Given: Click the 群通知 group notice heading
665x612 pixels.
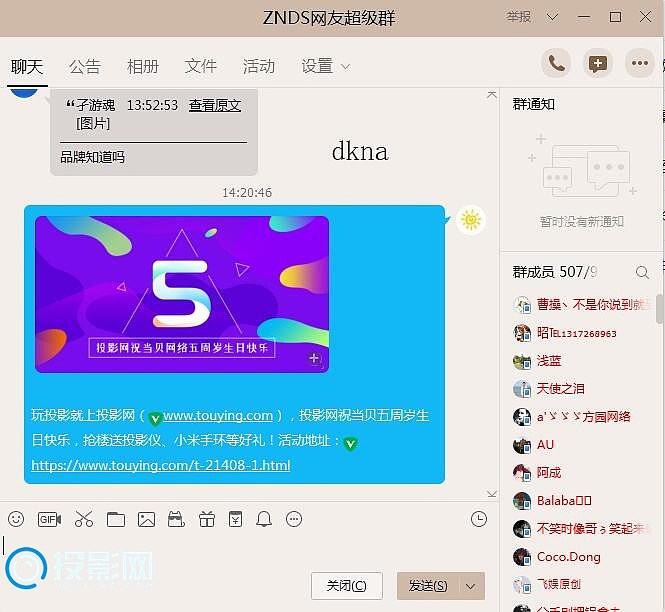Looking at the screenshot, I should (534, 104).
